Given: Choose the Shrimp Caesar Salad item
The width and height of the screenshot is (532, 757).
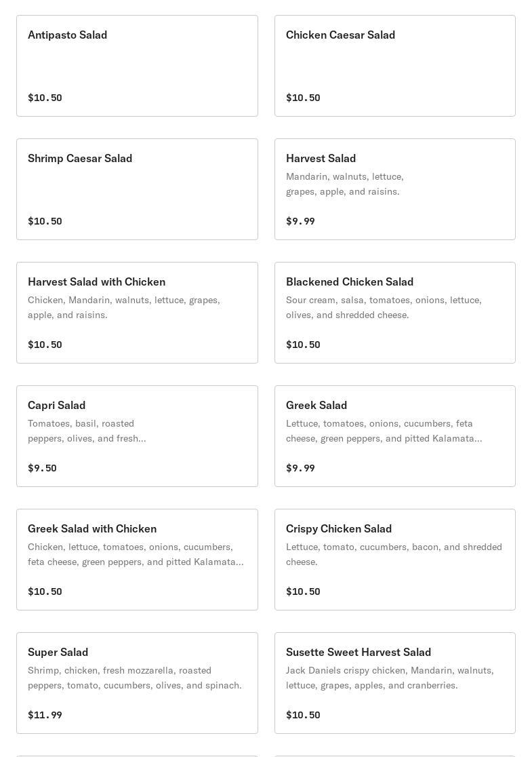Looking at the screenshot, I should 137,189.
